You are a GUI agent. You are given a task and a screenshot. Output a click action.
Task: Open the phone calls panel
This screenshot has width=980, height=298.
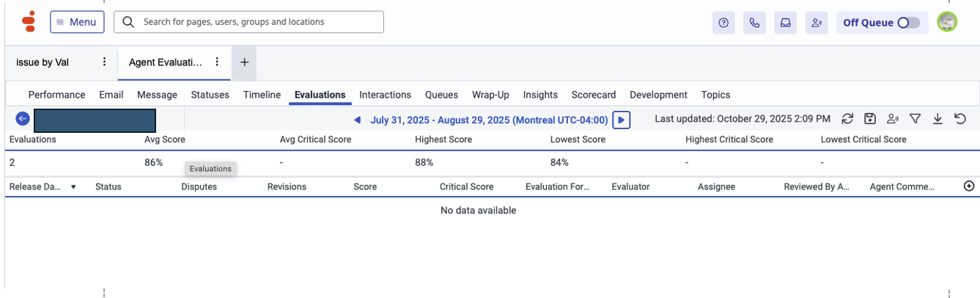754,23
